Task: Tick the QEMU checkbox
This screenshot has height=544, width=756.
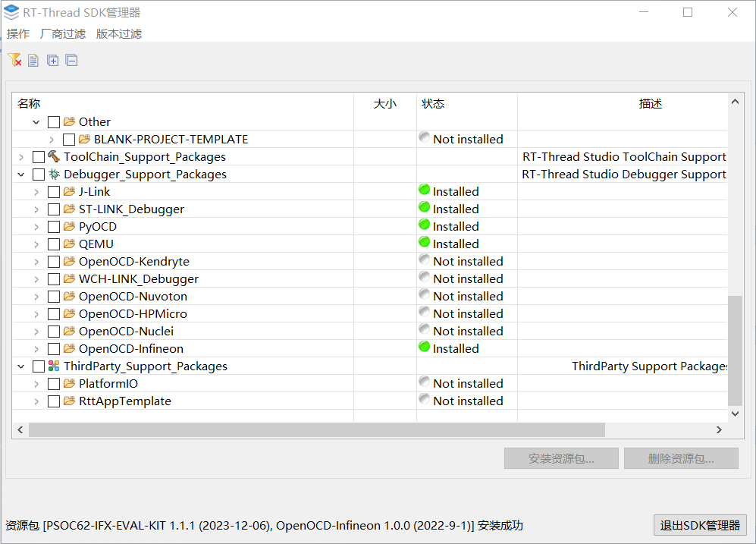Action: [54, 244]
